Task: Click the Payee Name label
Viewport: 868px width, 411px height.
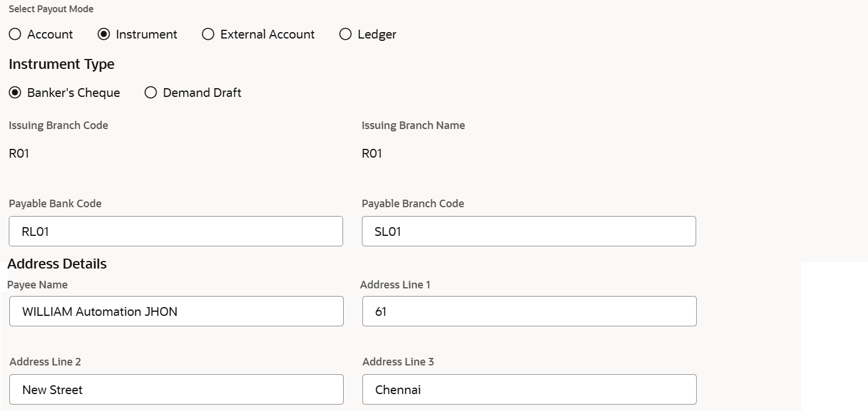Action: (37, 285)
